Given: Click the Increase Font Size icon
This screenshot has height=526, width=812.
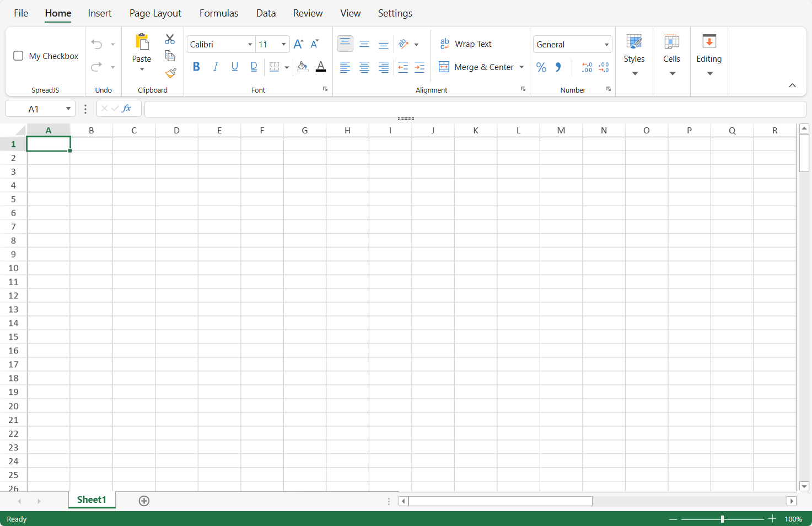Looking at the screenshot, I should coord(298,44).
